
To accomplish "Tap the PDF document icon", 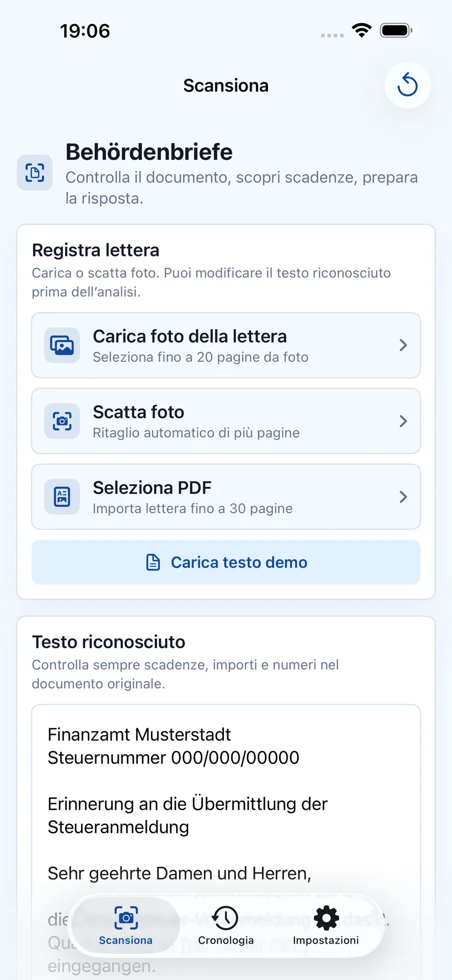I will [x=62, y=497].
